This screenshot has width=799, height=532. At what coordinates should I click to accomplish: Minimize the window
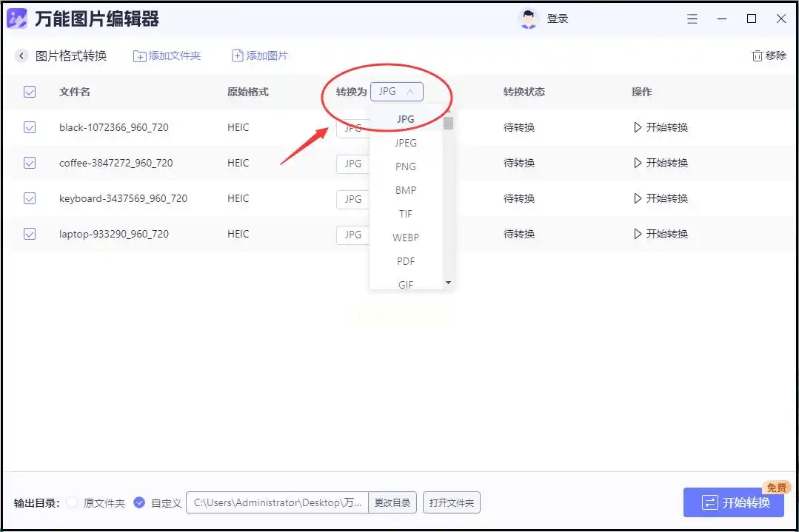(x=721, y=18)
